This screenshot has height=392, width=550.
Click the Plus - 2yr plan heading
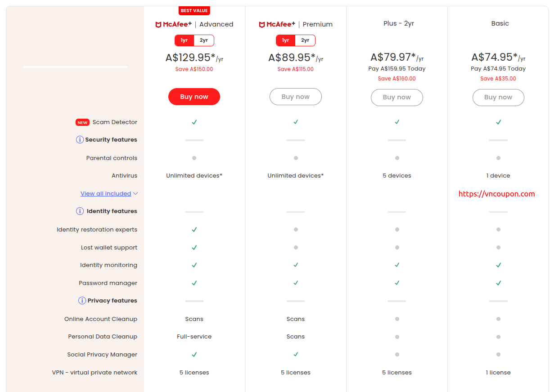[397, 23]
